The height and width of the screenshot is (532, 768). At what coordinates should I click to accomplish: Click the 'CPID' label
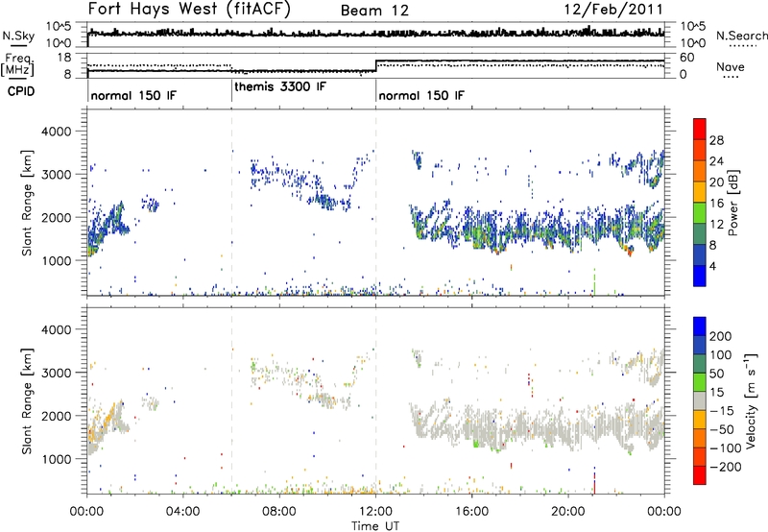click(21, 91)
